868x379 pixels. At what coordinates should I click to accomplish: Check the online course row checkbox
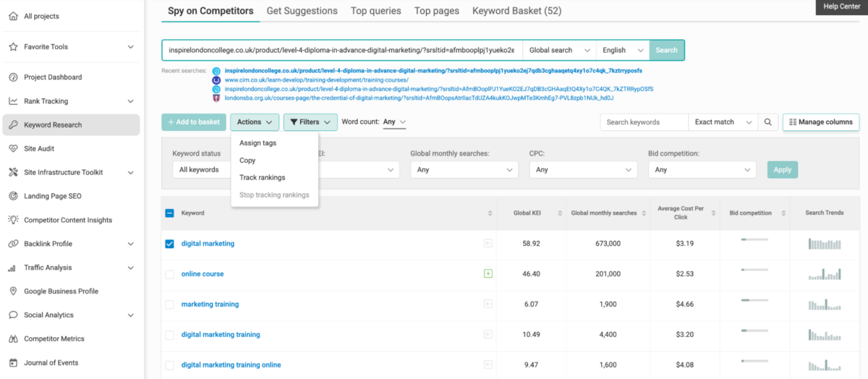[169, 274]
